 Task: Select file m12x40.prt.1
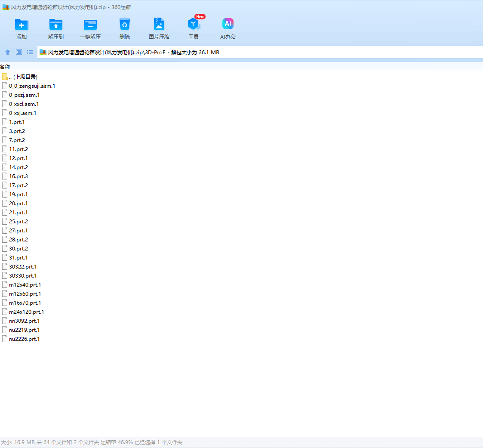pos(25,285)
